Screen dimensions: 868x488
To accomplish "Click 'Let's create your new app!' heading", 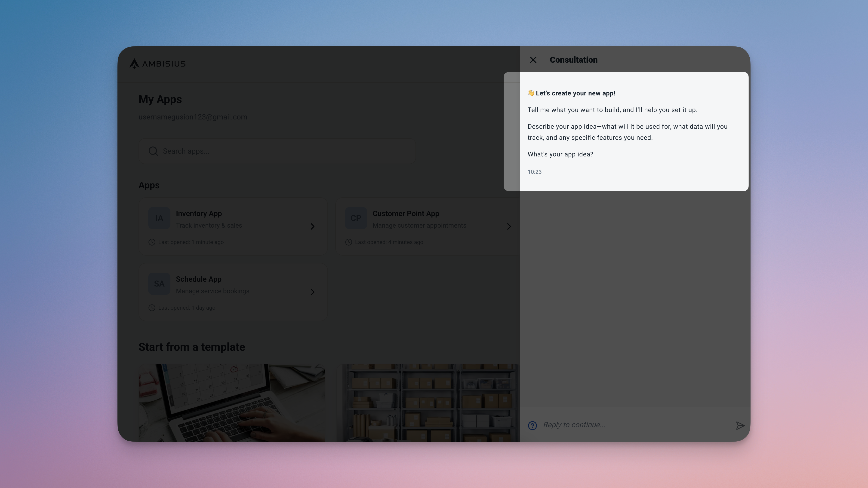I will coord(576,93).
